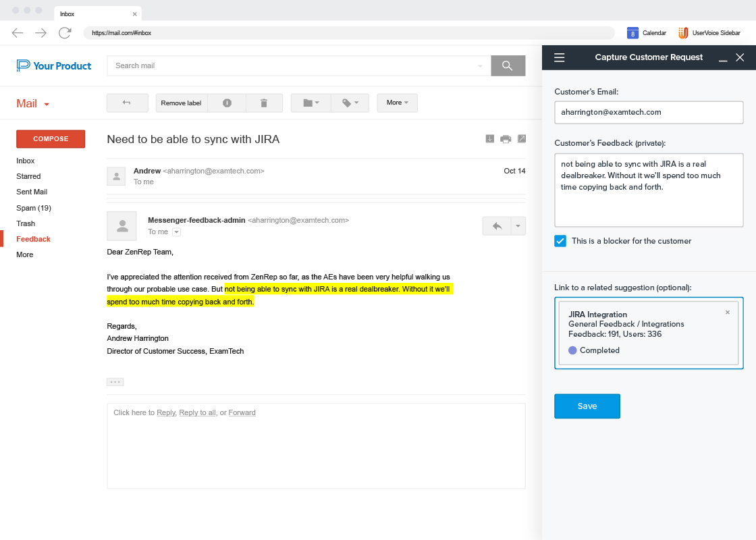Click the browser address bar
Screen dimensions: 756x540
349,33
